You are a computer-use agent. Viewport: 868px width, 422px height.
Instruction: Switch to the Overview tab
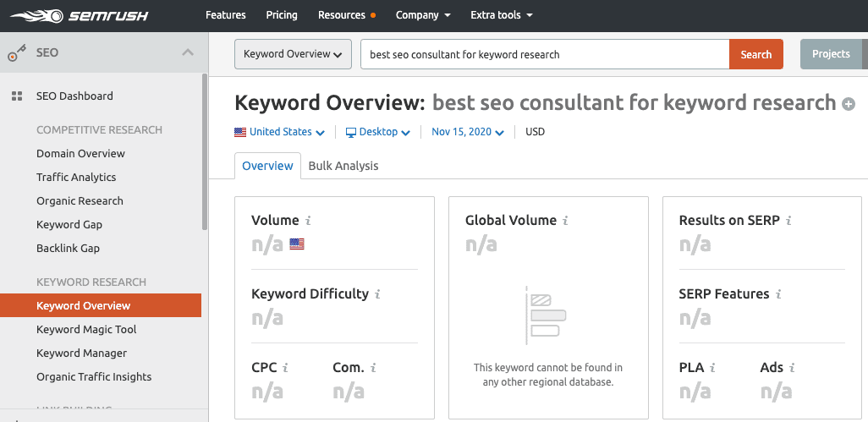coord(268,166)
